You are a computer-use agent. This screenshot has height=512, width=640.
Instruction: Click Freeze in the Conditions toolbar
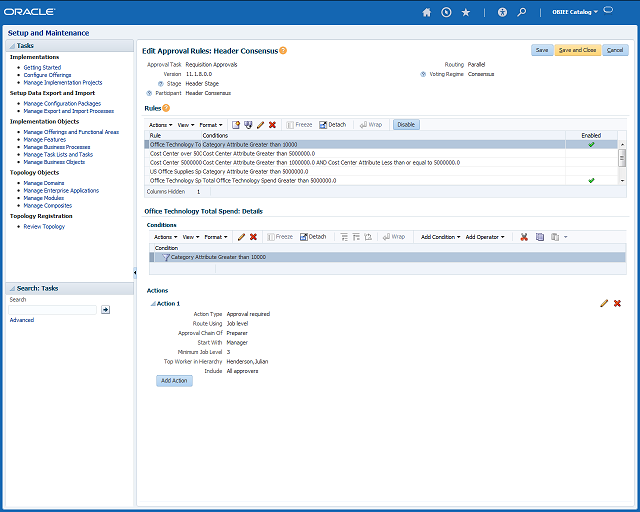[280, 237]
